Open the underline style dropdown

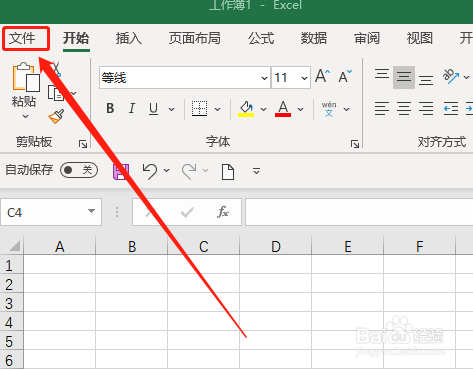click(x=171, y=109)
